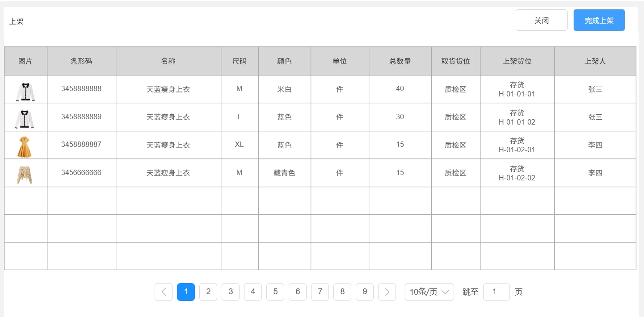Click the 跳至 page number input field
The width and height of the screenshot is (644, 317).
point(497,292)
